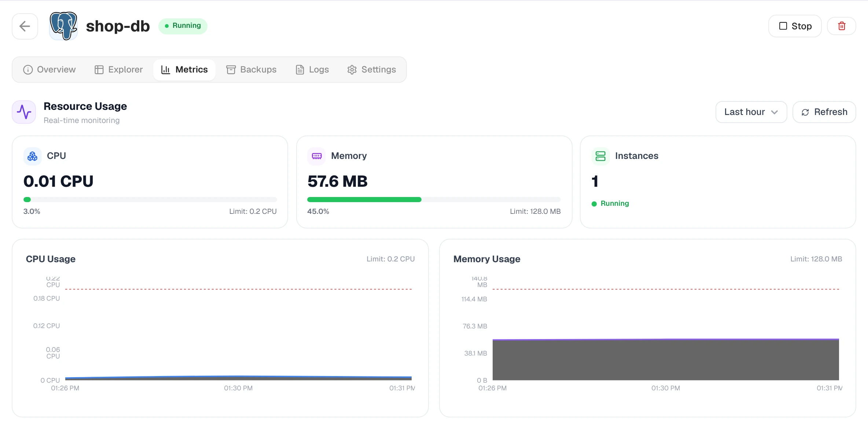
Task: Go back using the arrow button
Action: pos(25,26)
